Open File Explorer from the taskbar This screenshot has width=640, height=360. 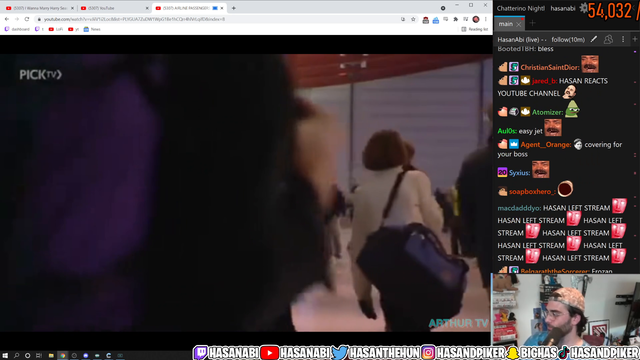pyautogui.click(x=51, y=356)
